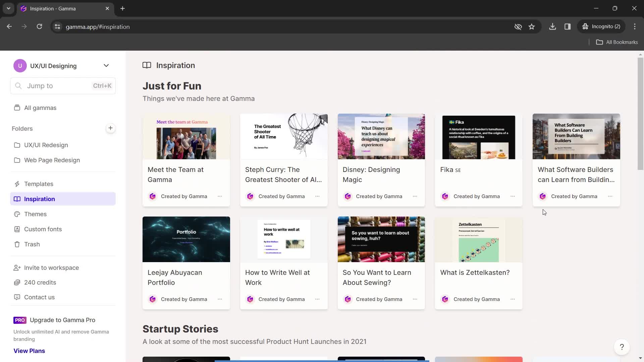Open Steph Curry Greatest Shooter thumbnail

284,136
